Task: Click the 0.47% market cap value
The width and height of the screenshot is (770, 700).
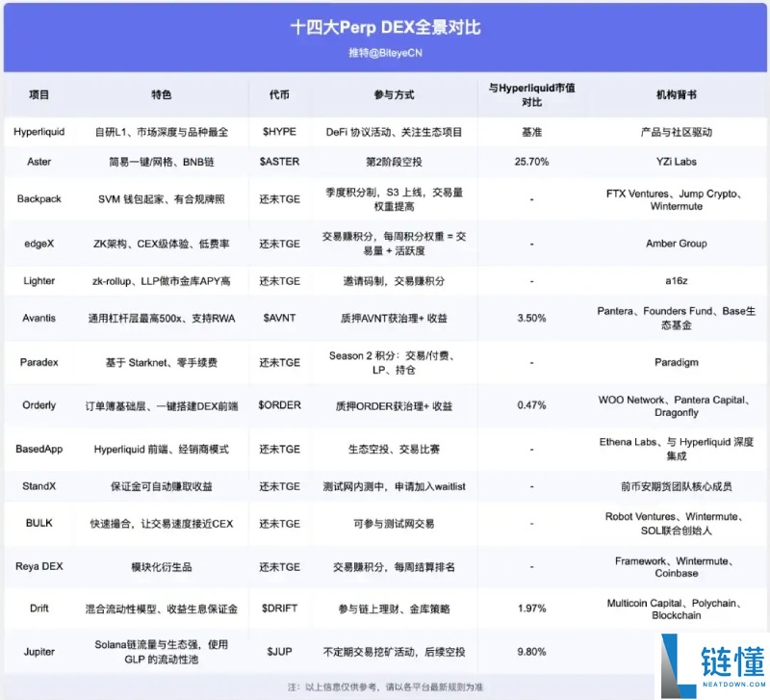Action: click(531, 405)
